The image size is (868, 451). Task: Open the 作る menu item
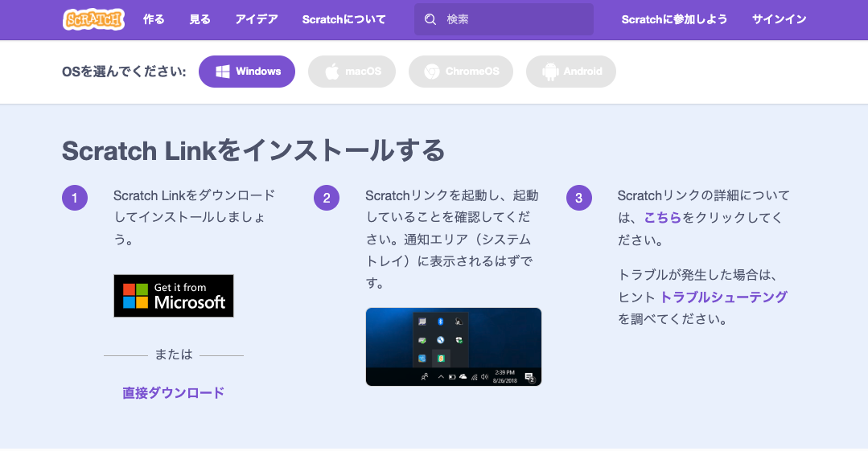point(154,19)
